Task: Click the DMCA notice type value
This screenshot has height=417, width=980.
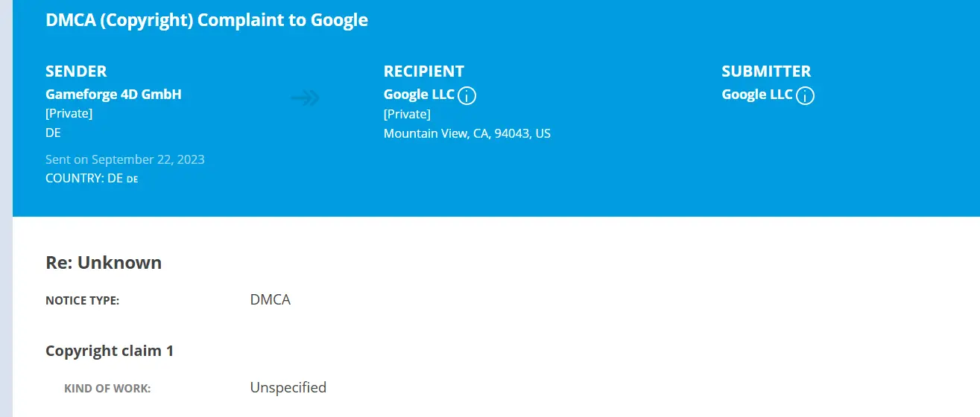Action: 270,300
